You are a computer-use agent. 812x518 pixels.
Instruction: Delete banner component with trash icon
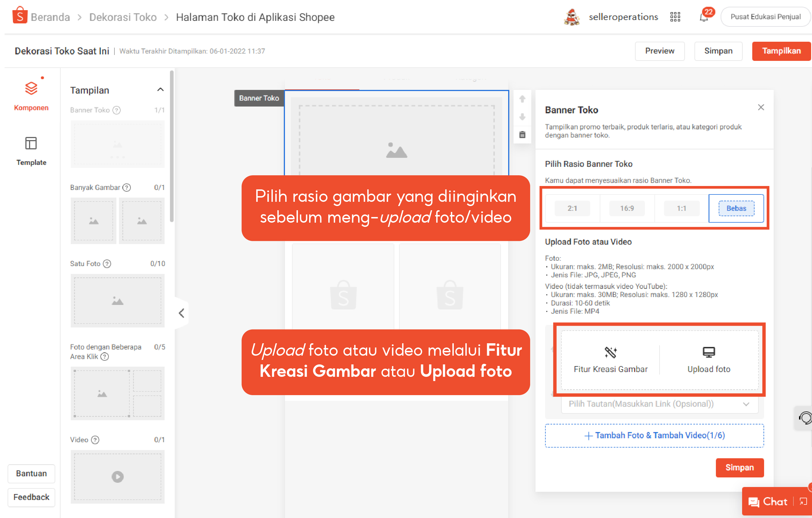point(522,134)
